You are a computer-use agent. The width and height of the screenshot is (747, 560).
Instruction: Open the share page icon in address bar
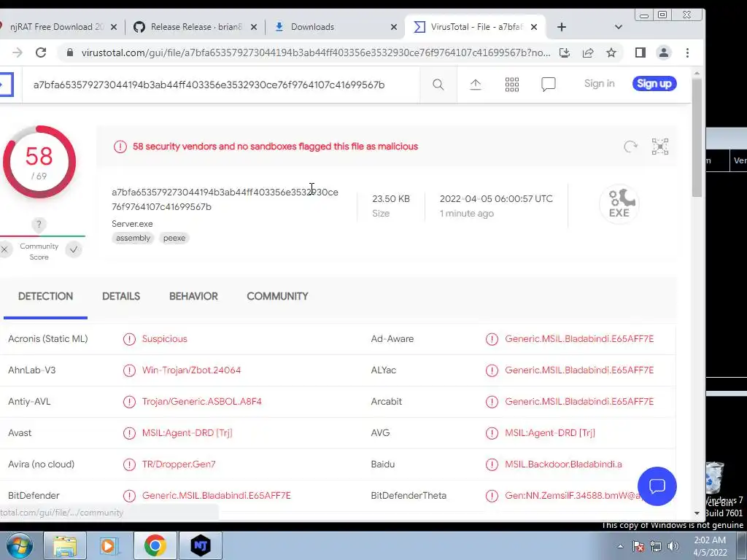[588, 52]
